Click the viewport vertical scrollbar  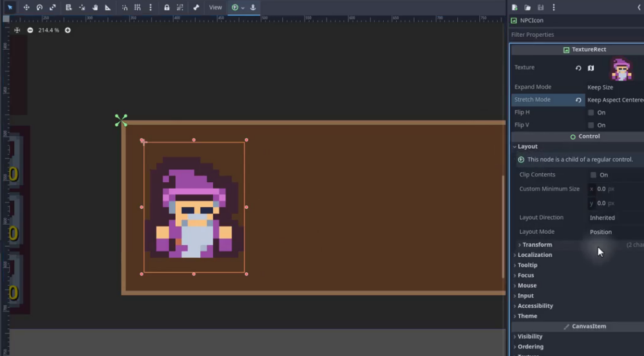click(504, 227)
